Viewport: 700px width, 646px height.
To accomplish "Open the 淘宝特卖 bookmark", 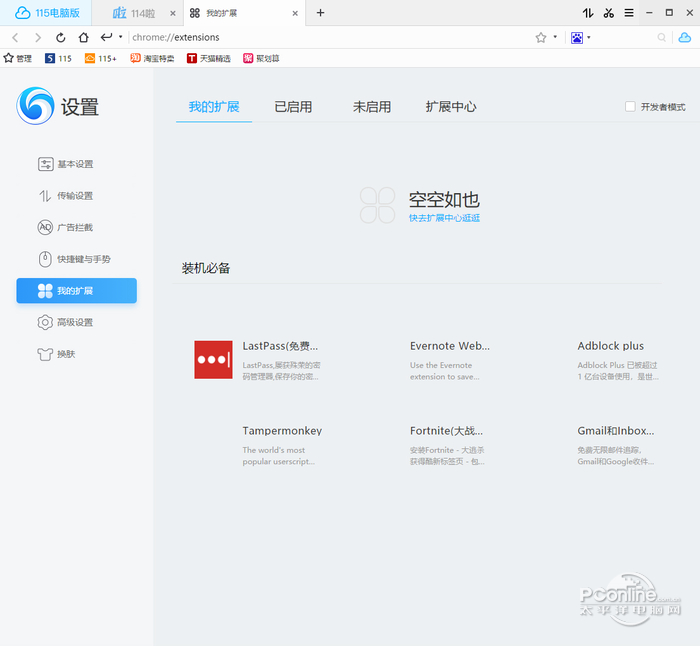I will point(152,58).
